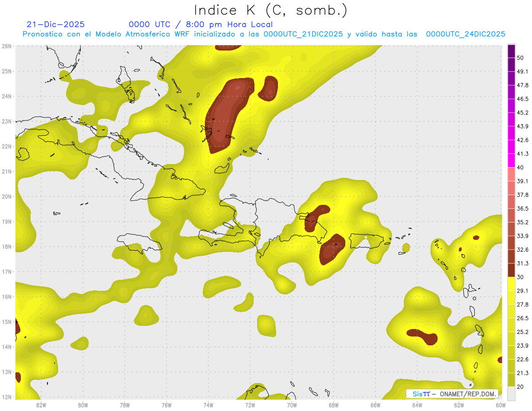Screen dimensions: 532x411
Task: Click the '74W' longitude axis label
Action: (208, 405)
